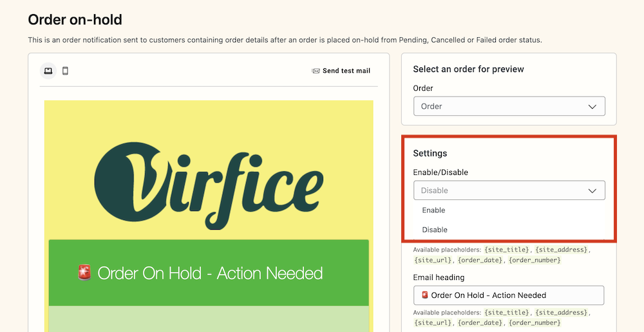The image size is (644, 332).
Task: Click the Enable/Disable field label
Action: 440,172
